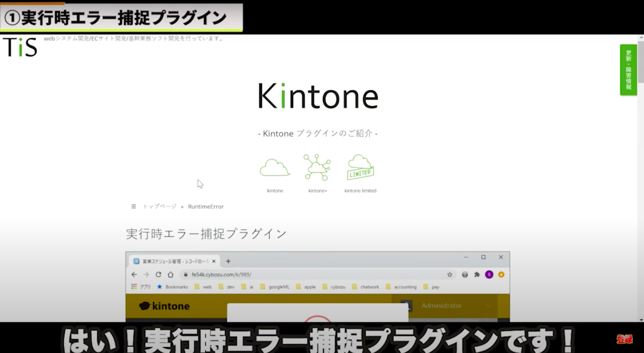Open the hamburger menu beside the breadcrumb
This screenshot has width=644, height=353.
click(x=133, y=206)
